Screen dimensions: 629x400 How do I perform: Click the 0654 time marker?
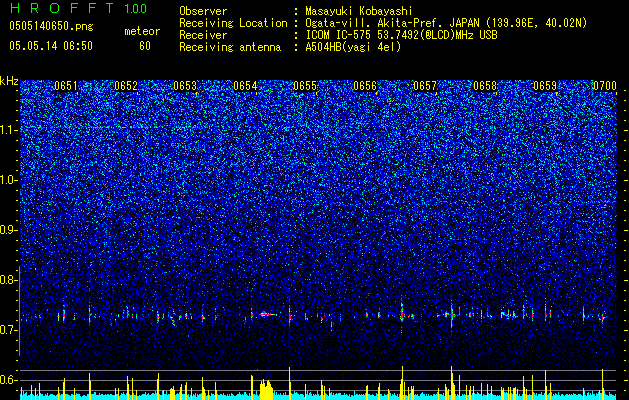click(246, 86)
